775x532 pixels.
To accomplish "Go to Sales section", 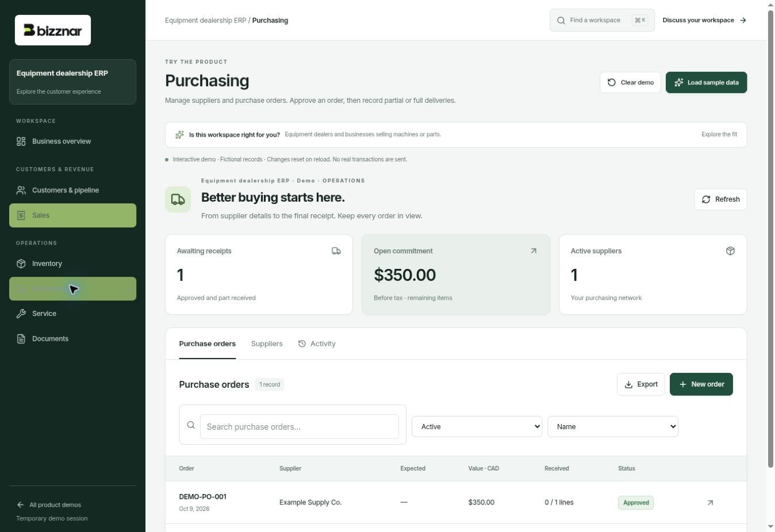I will (72, 215).
